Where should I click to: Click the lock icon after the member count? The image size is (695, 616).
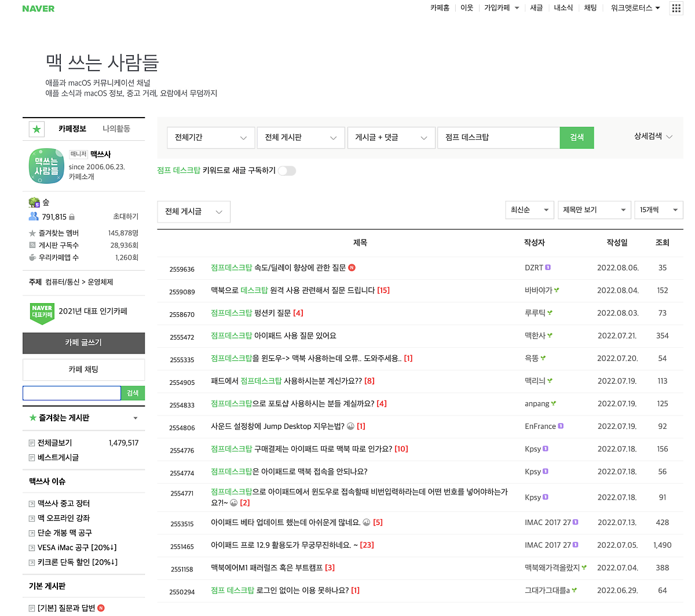click(x=72, y=217)
